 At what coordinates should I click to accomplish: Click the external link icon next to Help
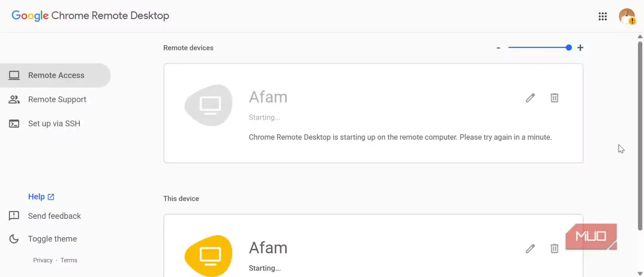(51, 197)
